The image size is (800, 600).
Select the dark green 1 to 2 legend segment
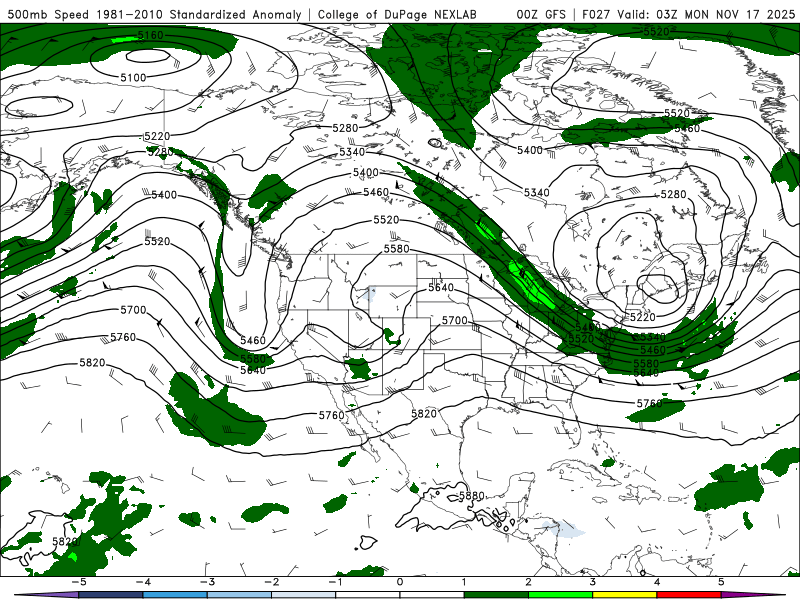[x=496, y=595]
